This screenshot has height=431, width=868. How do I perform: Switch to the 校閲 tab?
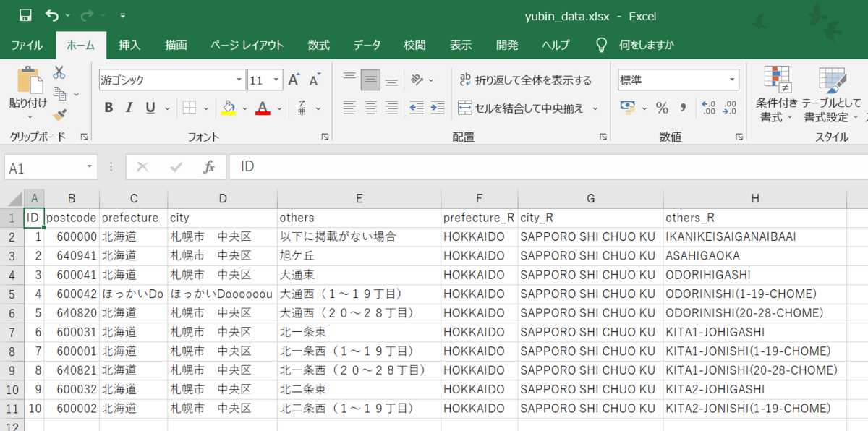(414, 45)
